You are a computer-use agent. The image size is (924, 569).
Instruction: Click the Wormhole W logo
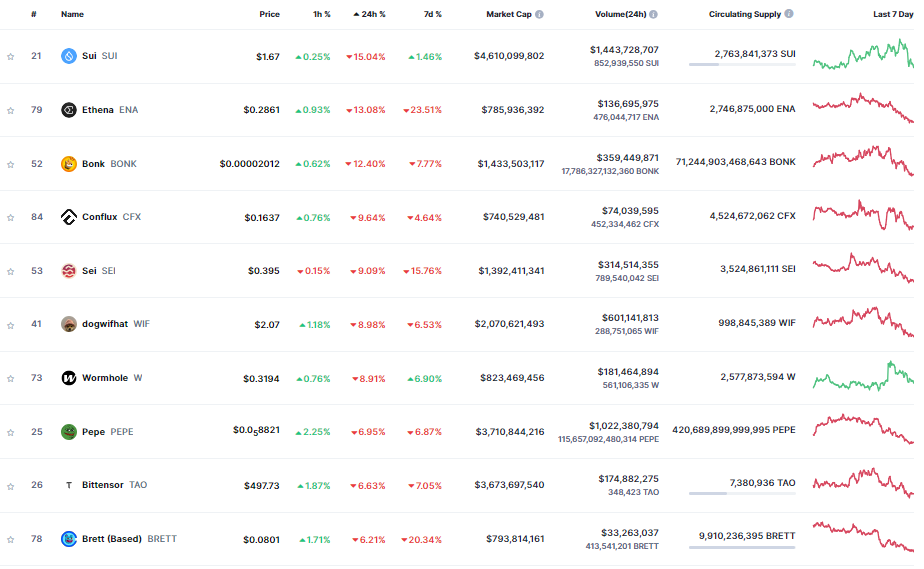pos(69,378)
